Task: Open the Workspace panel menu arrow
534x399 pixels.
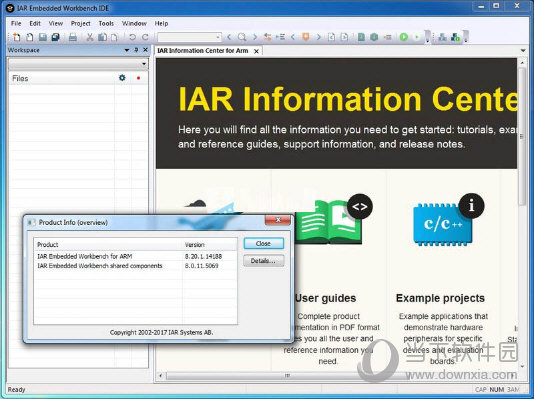Action: click(127, 50)
